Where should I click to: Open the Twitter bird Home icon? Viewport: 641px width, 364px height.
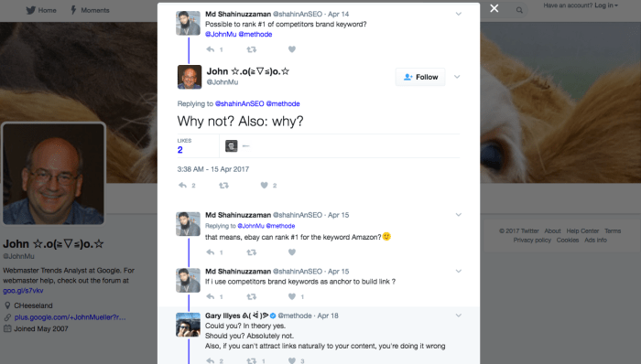click(31, 10)
